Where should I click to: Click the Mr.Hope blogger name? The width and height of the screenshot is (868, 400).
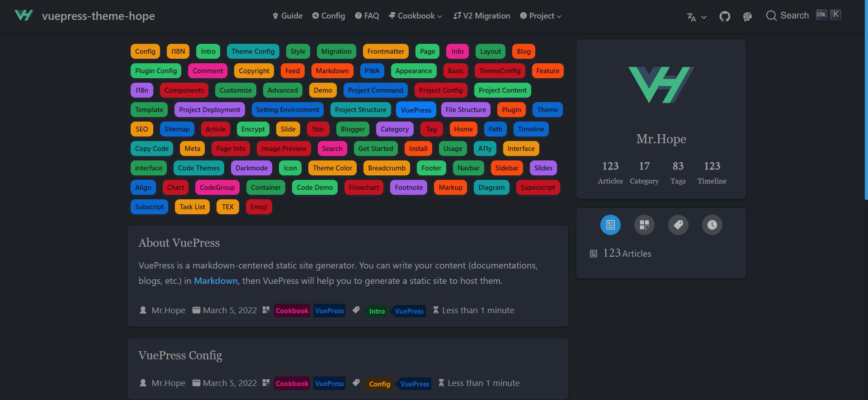661,139
